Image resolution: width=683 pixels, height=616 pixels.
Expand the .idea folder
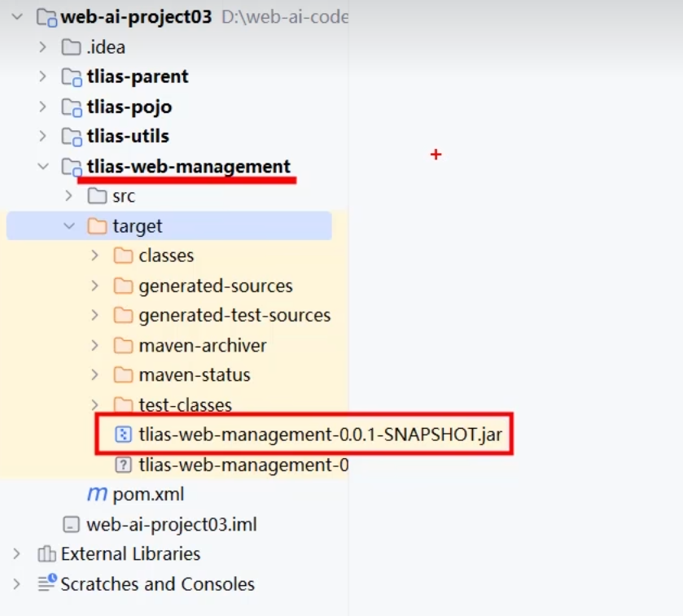pyautogui.click(x=43, y=47)
